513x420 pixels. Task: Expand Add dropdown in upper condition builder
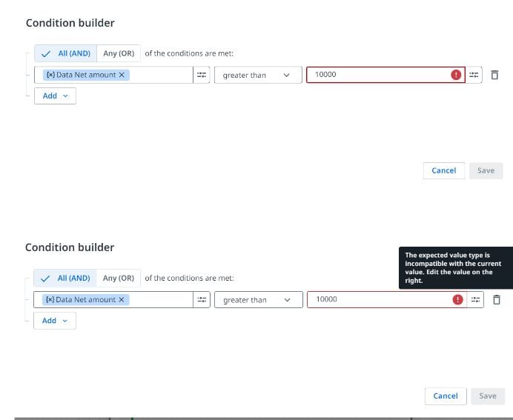click(55, 96)
